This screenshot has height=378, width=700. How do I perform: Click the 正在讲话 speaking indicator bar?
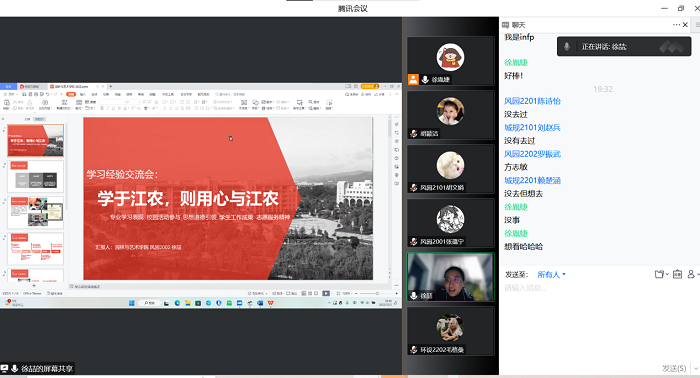[624, 46]
